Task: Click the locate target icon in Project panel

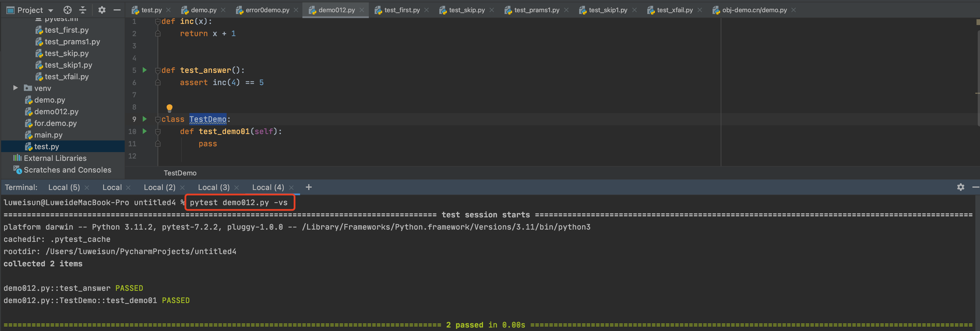Action: click(x=67, y=10)
